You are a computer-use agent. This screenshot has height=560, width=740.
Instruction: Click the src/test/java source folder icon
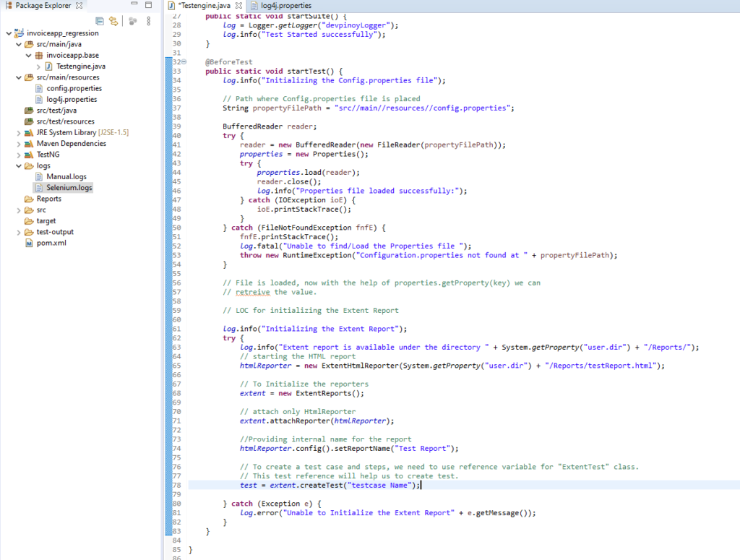[x=29, y=111]
